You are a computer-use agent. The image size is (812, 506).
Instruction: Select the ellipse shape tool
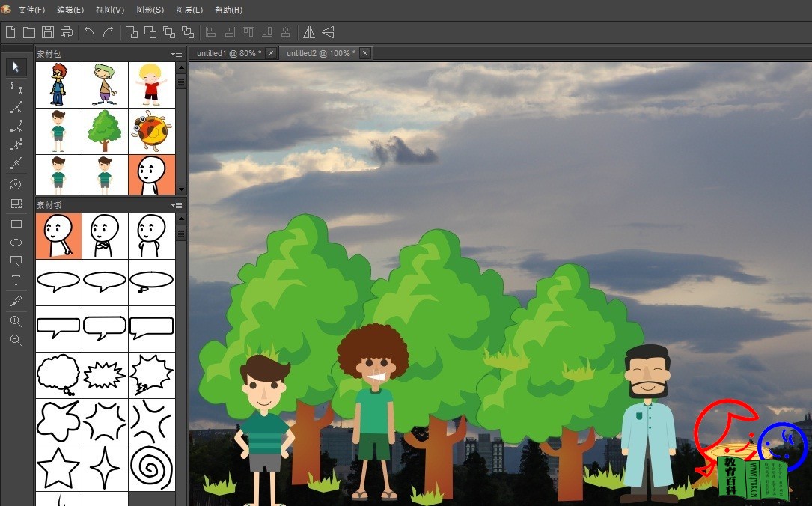pyautogui.click(x=16, y=243)
